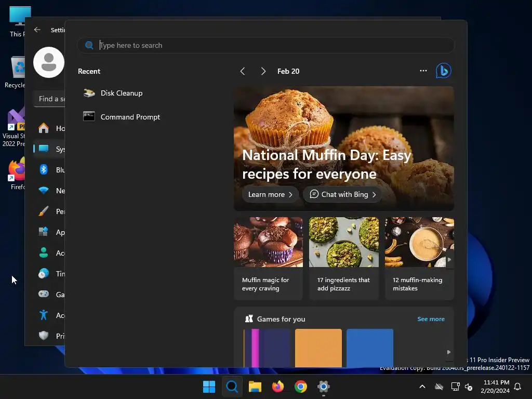Open Accessibility figure icon in Settings sidebar
Screen dimensions: 532x399
click(x=44, y=315)
